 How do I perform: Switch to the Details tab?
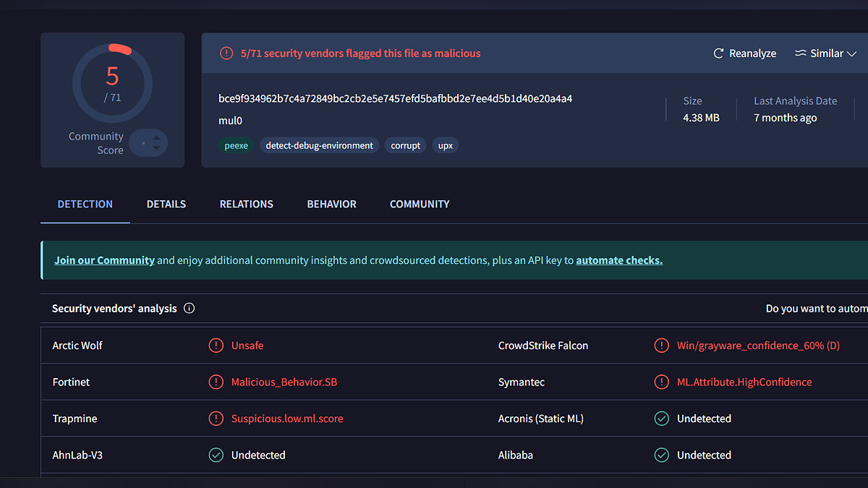coord(166,204)
